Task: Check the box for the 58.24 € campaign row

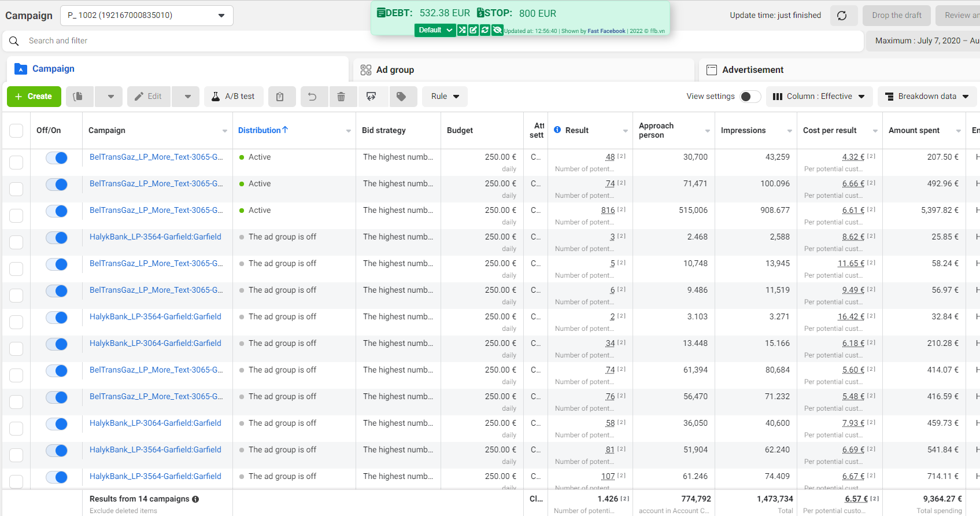Action: pos(16,268)
